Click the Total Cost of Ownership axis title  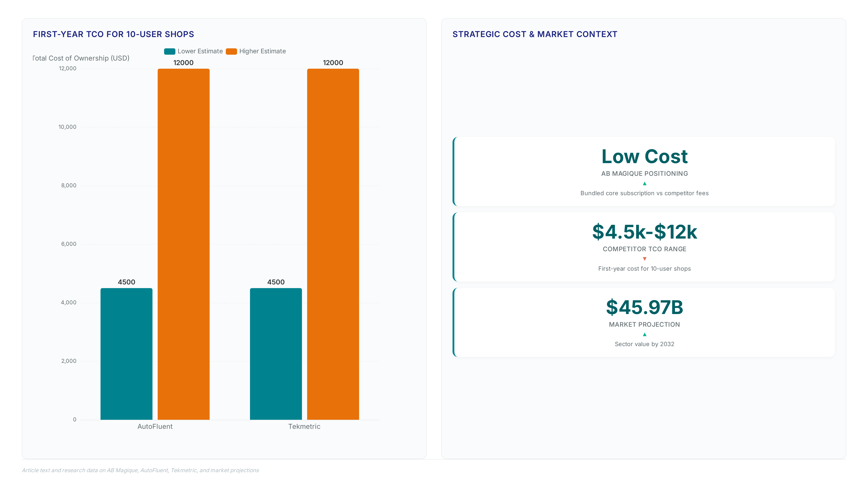[81, 58]
